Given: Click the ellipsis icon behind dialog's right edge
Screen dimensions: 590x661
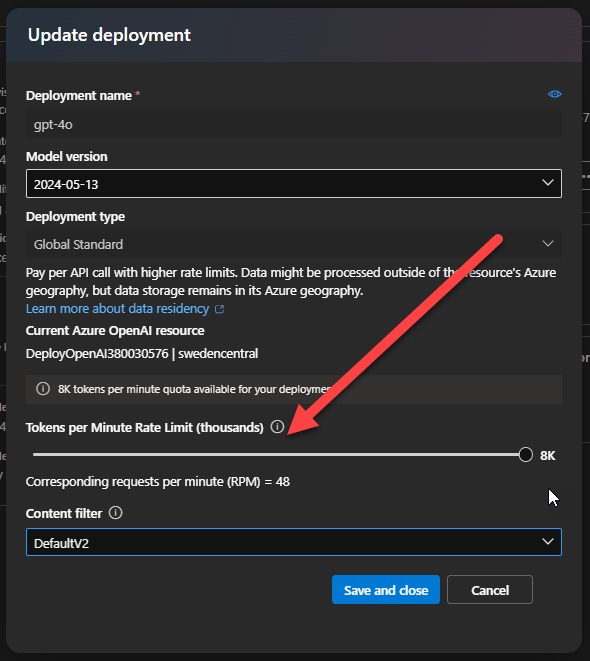Looking at the screenshot, I should [586, 176].
